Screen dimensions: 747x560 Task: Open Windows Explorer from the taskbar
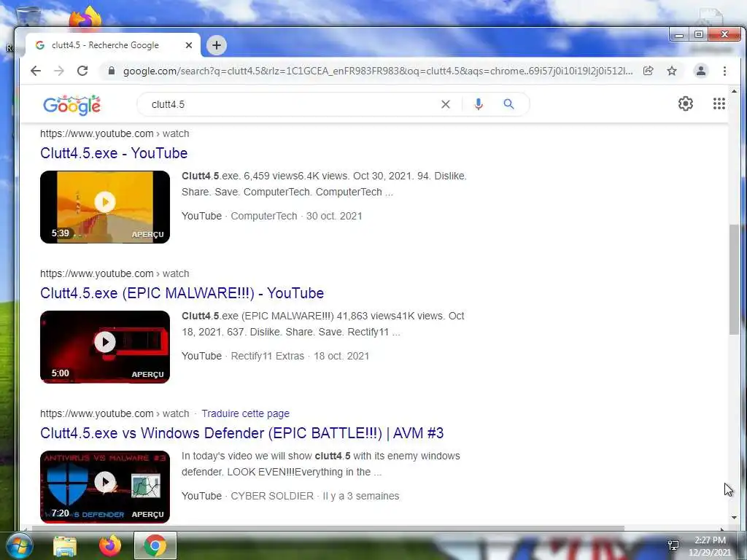click(x=65, y=546)
